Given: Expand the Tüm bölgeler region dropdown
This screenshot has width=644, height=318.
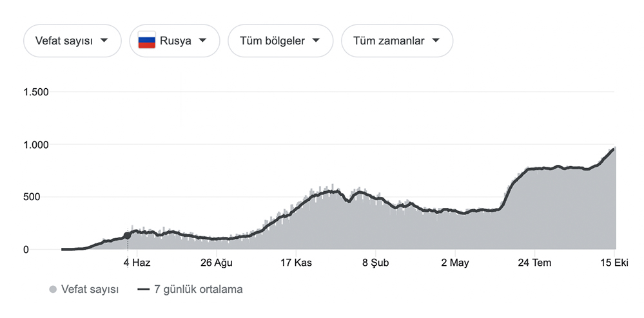Looking at the screenshot, I should pyautogui.click(x=280, y=41).
